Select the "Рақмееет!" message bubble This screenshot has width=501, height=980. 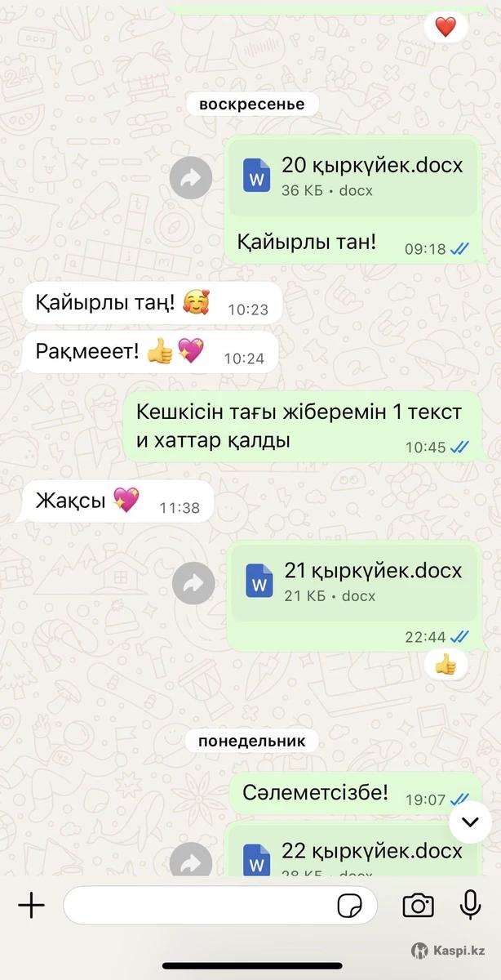click(x=151, y=352)
